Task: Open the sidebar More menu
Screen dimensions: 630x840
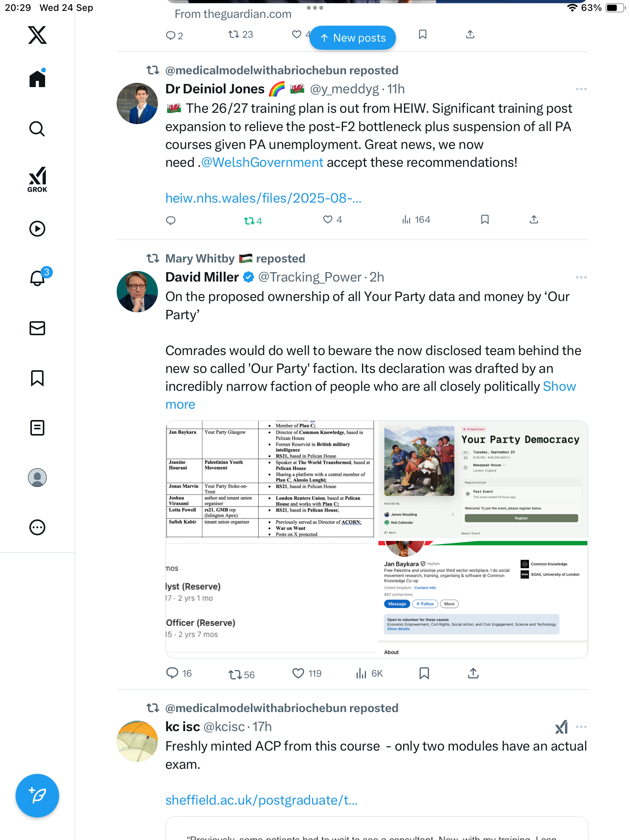Action: 37,527
